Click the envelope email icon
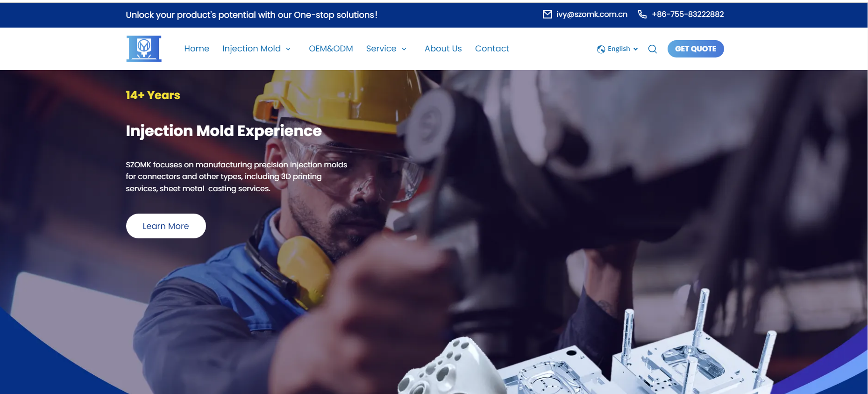The height and width of the screenshot is (394, 868). point(548,14)
